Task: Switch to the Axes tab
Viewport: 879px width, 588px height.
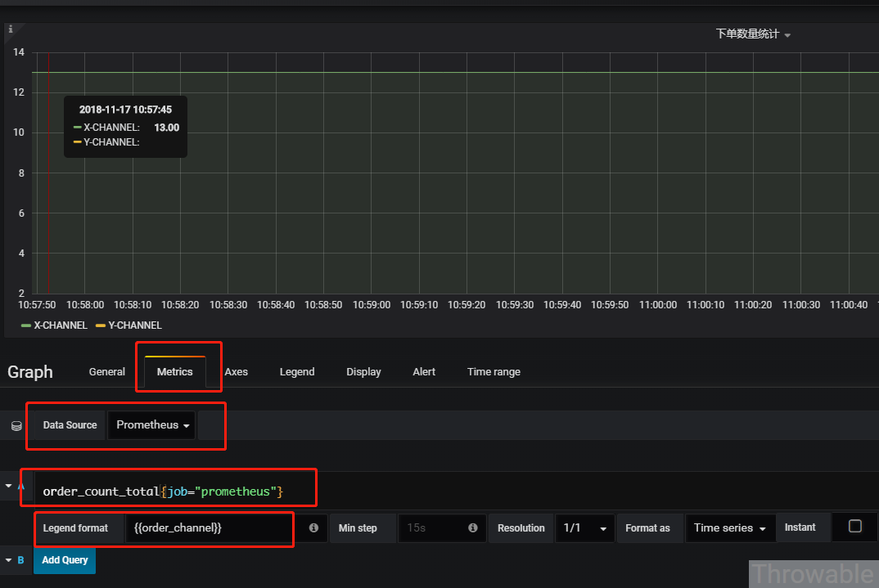Action: (236, 372)
